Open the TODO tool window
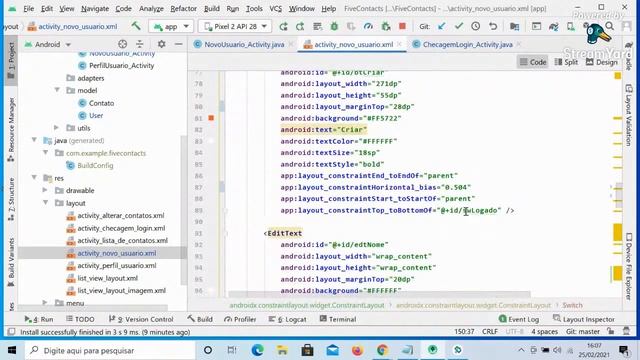Screen dimensions: 640x360 click(80, 319)
